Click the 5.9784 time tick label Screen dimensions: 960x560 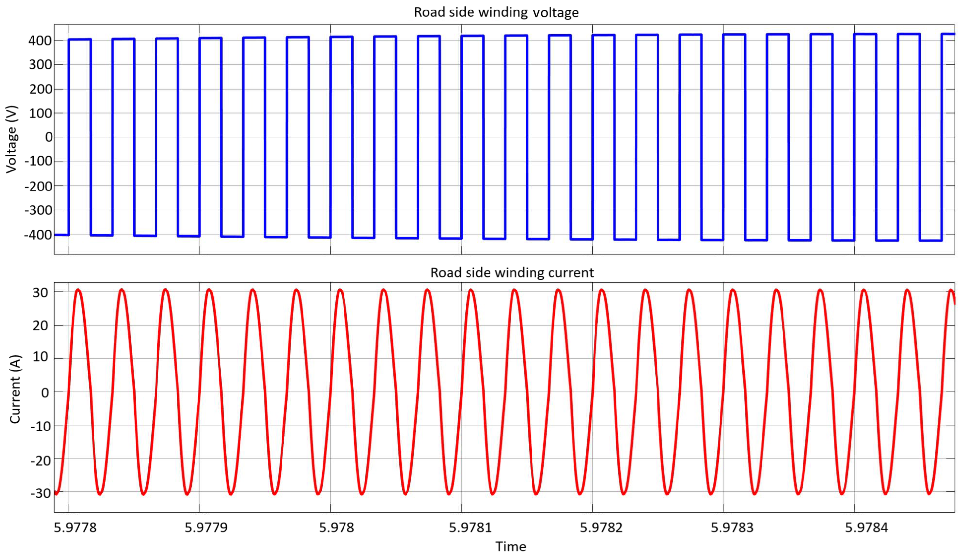[x=866, y=528]
